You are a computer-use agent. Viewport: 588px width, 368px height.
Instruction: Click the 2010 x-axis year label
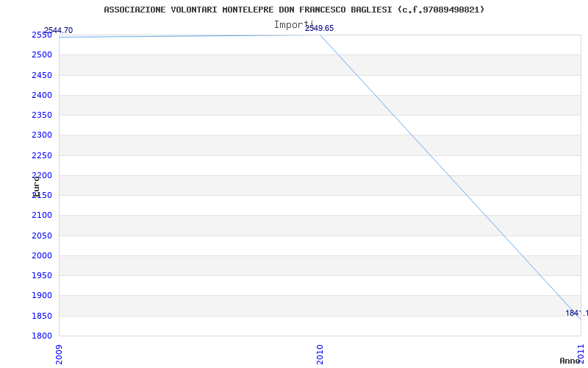coord(320,353)
